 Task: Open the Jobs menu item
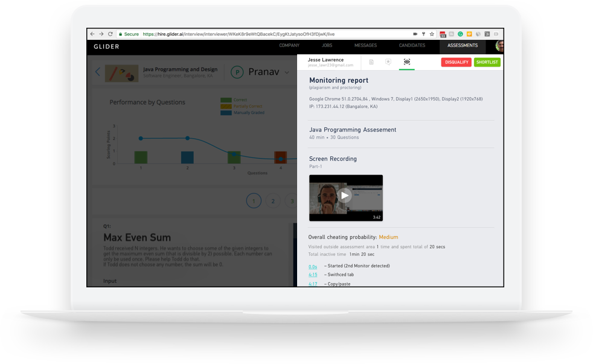coord(327,46)
